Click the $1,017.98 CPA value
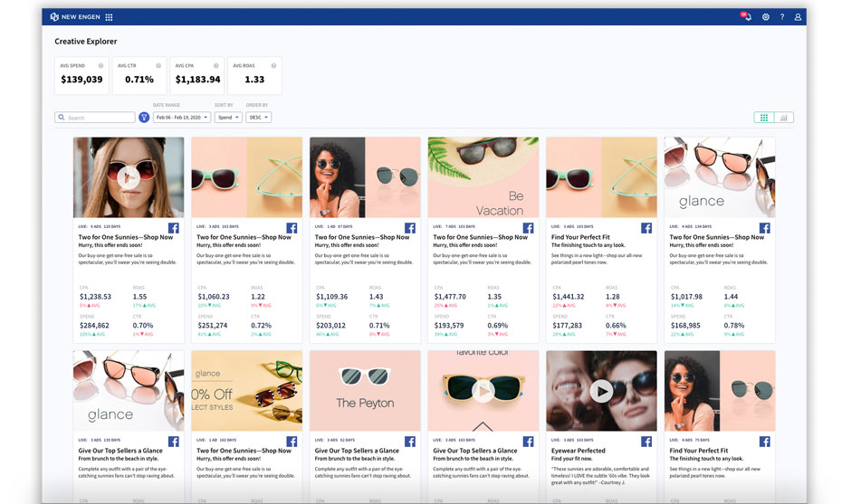Screen dimensions: 851x504 (686, 297)
